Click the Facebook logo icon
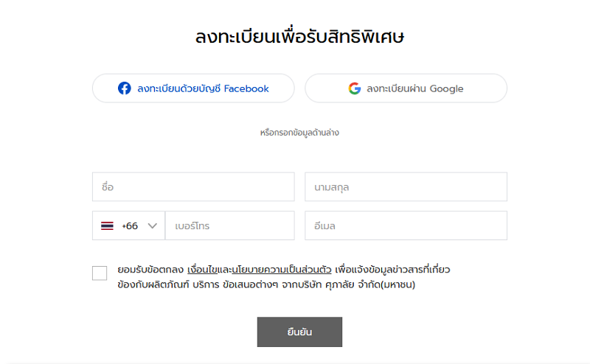This screenshot has width=590, height=364. pyautogui.click(x=125, y=88)
